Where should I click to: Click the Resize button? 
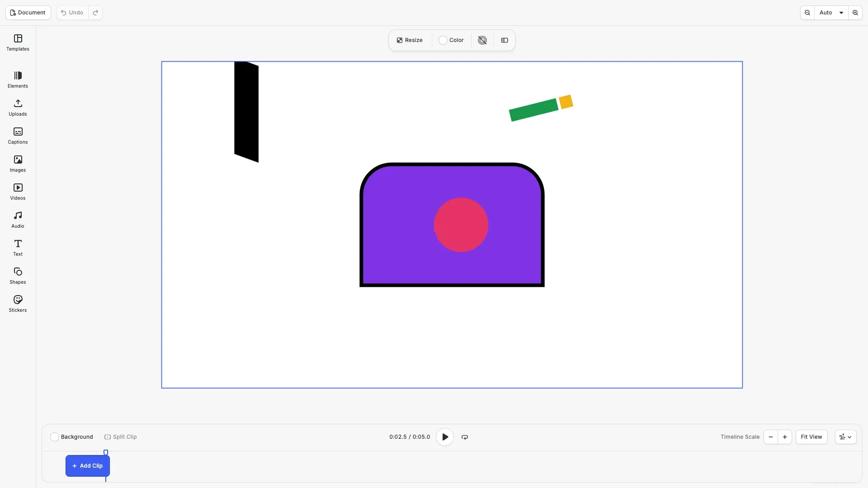click(410, 40)
